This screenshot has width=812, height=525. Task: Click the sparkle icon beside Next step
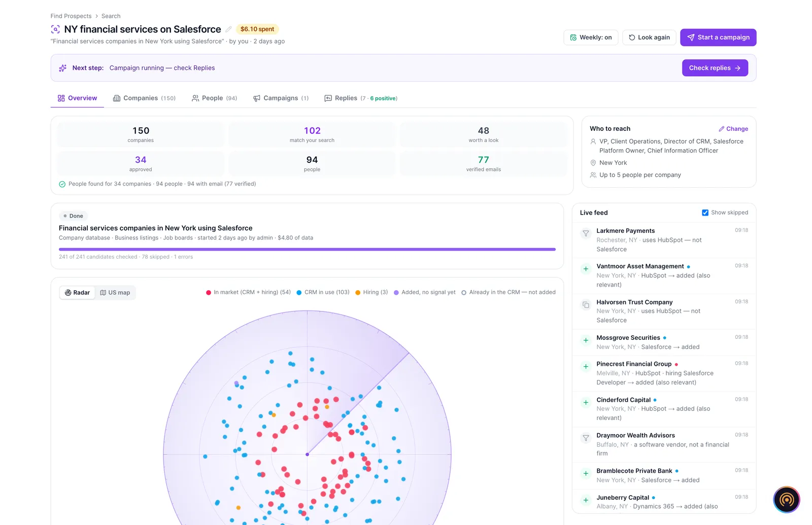point(63,68)
